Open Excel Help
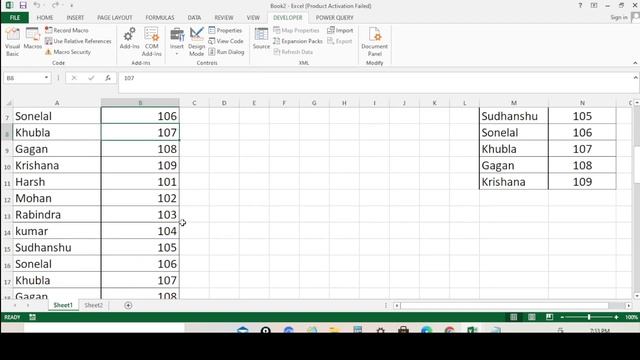The image size is (640, 360). click(x=580, y=5)
